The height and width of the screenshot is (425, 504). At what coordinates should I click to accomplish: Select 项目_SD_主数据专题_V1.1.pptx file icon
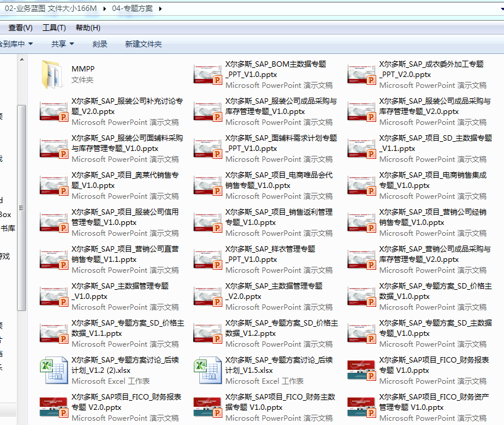click(x=362, y=149)
